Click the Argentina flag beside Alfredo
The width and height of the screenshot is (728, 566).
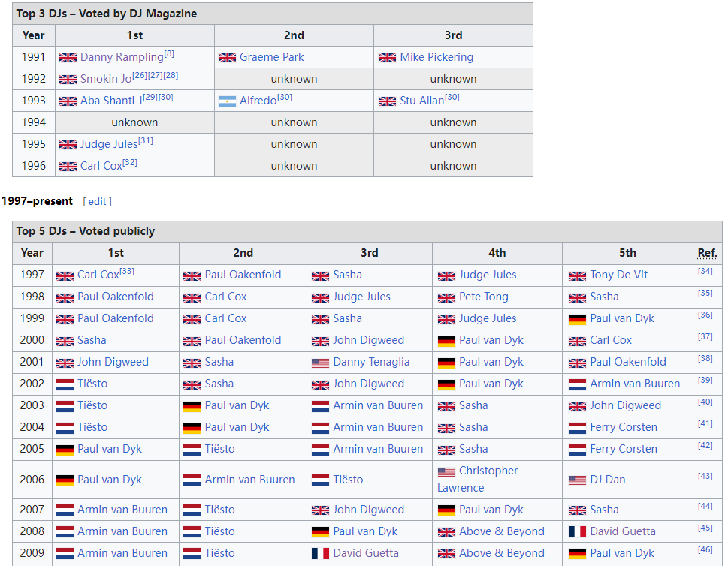point(227,101)
